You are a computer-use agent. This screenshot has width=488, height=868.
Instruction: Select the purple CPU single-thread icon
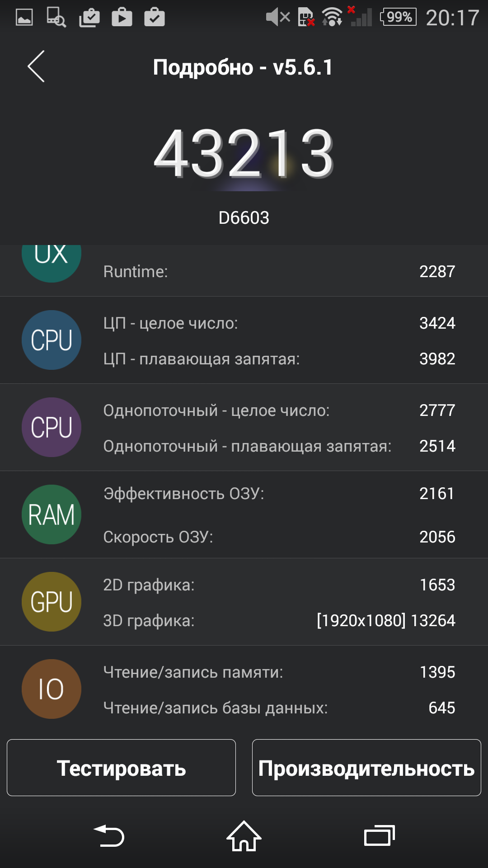pos(52,427)
